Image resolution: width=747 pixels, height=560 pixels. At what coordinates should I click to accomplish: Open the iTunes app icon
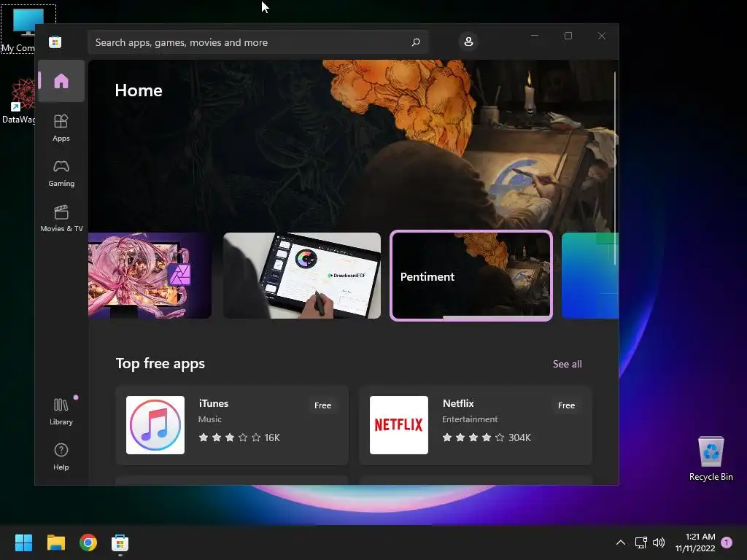pyautogui.click(x=155, y=425)
